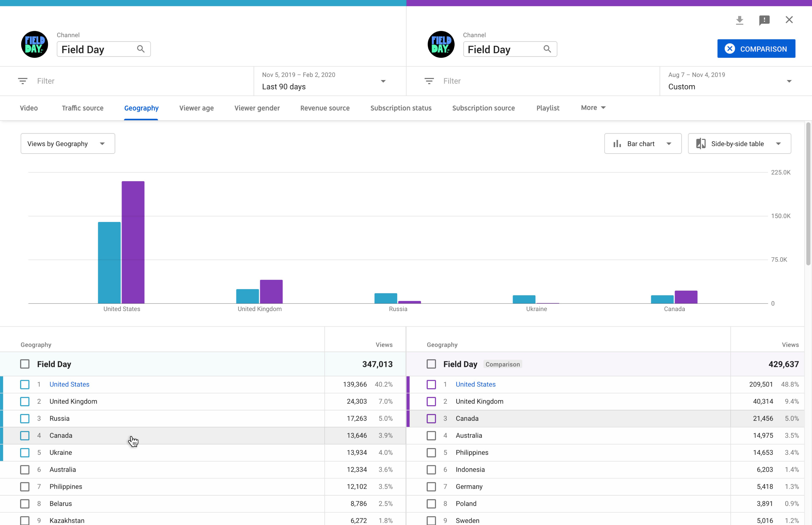Open the Subscription status tab

click(x=401, y=108)
